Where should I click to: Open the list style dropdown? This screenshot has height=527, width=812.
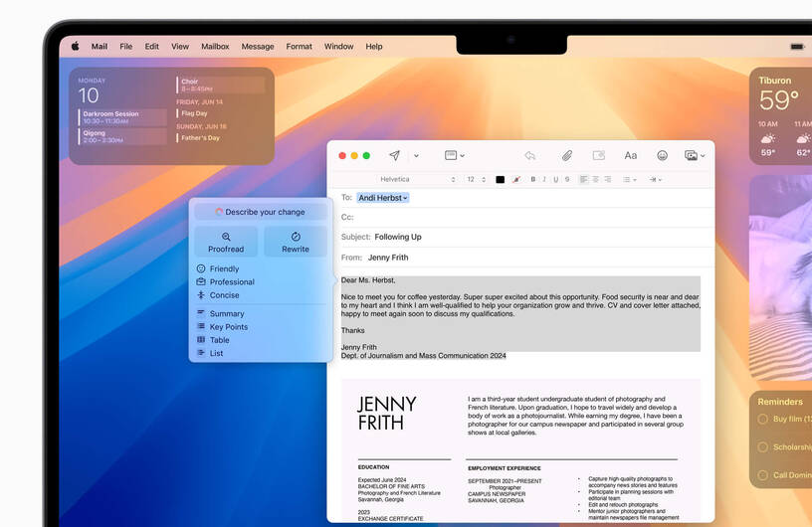[630, 180]
